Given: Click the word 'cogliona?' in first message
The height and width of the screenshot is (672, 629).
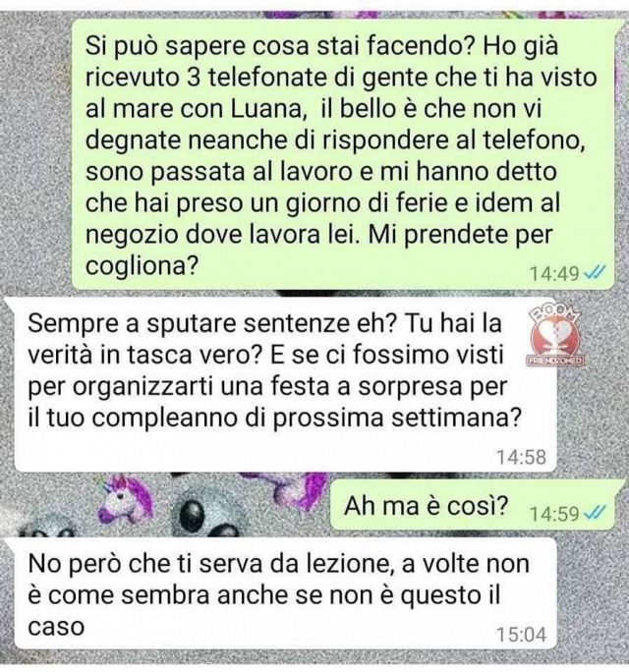Looking at the screenshot, I should (142, 266).
